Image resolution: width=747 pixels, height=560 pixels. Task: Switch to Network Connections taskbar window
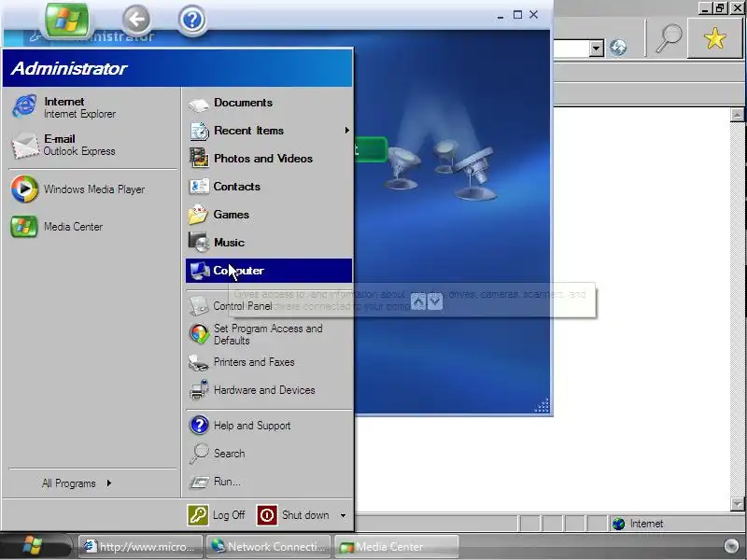269,547
